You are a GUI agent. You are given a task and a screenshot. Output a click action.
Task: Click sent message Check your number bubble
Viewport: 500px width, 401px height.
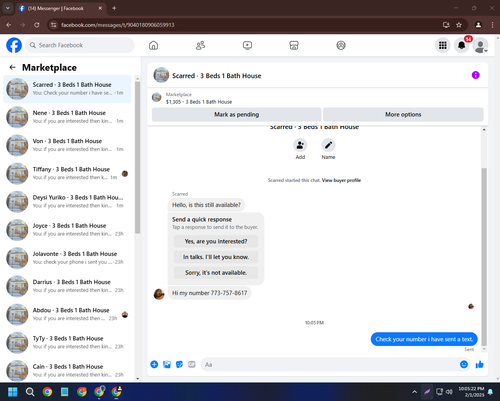[424, 339]
